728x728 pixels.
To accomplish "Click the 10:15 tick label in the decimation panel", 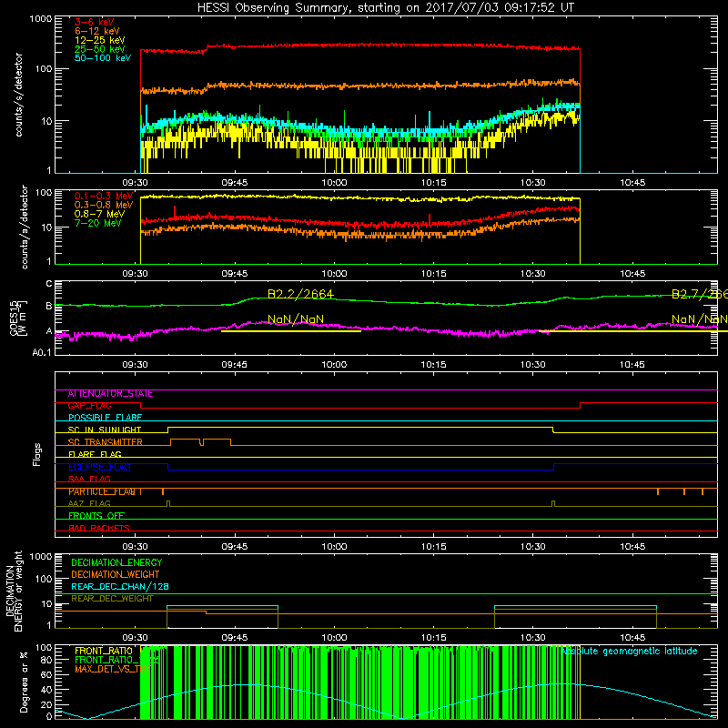I will (434, 638).
